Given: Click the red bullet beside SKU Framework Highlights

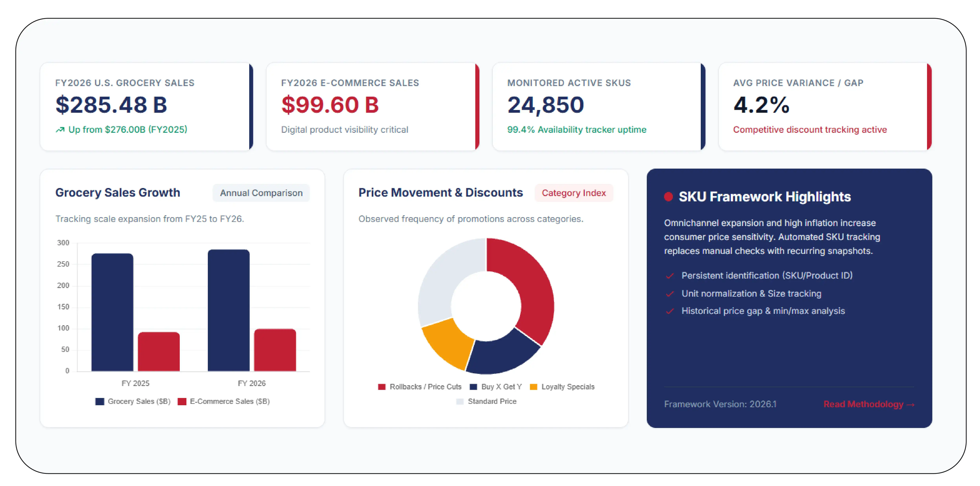Looking at the screenshot, I should (668, 196).
